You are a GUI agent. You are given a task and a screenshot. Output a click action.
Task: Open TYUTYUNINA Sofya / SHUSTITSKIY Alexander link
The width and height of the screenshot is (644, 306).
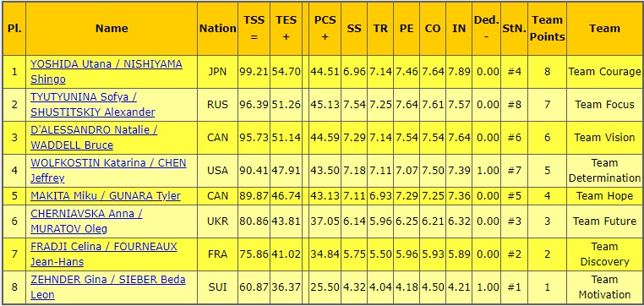click(93, 104)
